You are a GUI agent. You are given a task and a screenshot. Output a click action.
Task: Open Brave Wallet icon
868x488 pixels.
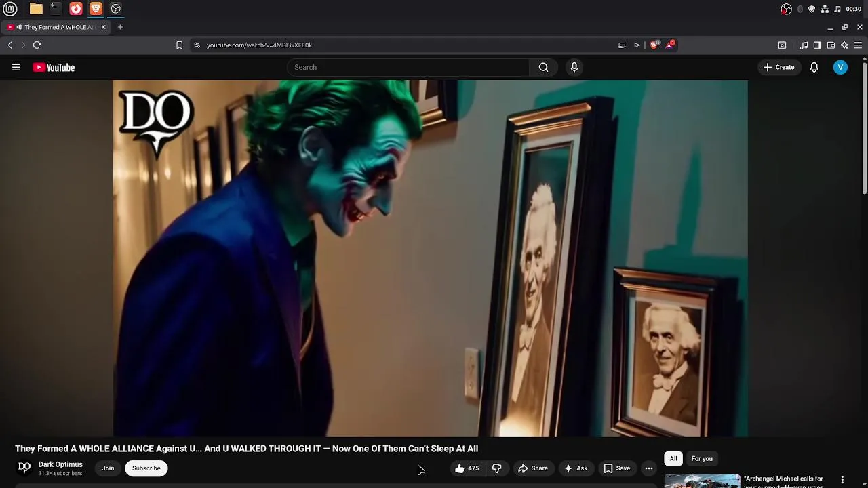[x=831, y=45]
